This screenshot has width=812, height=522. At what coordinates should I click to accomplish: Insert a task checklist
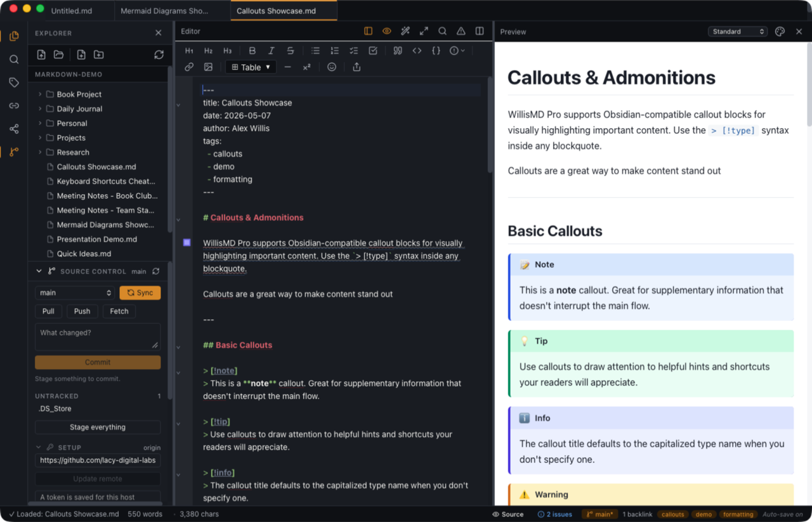(x=353, y=51)
